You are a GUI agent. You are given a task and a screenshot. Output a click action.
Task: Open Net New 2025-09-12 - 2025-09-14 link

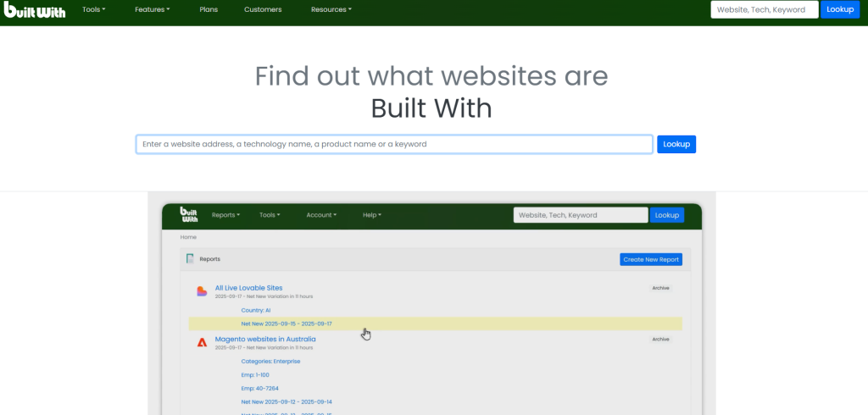pyautogui.click(x=287, y=401)
